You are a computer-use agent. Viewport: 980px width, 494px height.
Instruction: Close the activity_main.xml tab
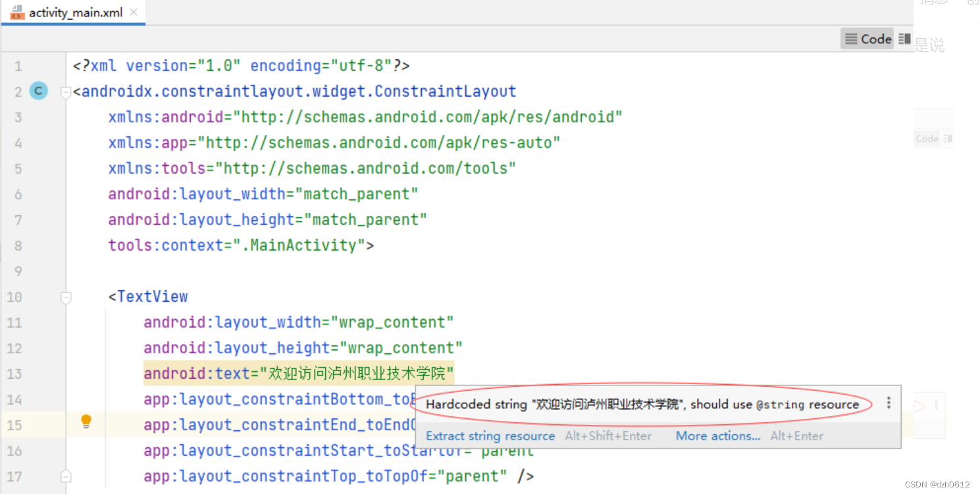(x=134, y=12)
